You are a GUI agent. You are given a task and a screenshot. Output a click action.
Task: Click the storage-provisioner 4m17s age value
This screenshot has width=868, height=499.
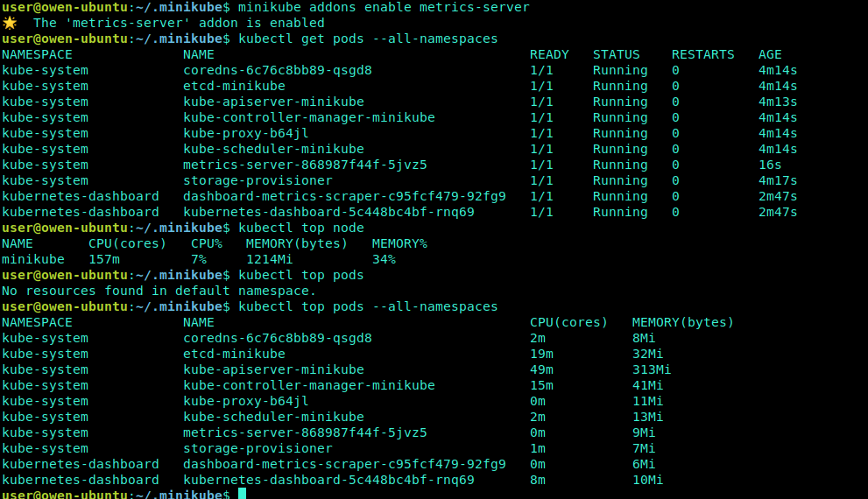coord(778,181)
